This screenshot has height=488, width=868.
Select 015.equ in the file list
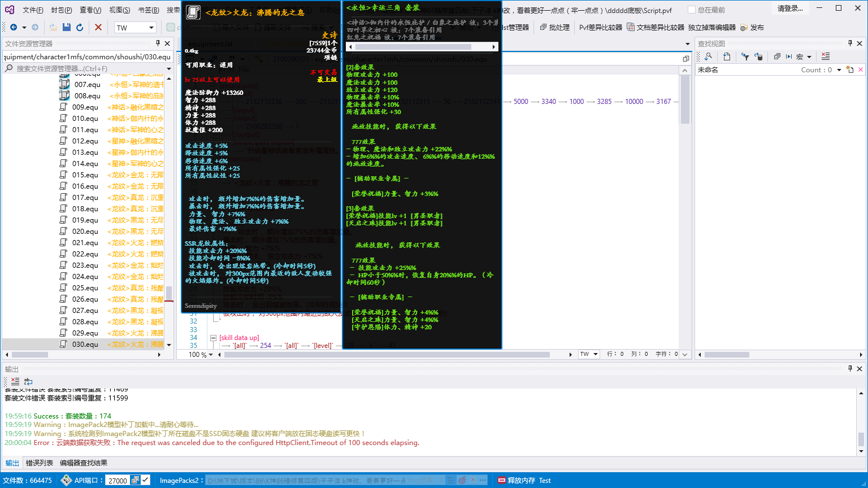85,175
